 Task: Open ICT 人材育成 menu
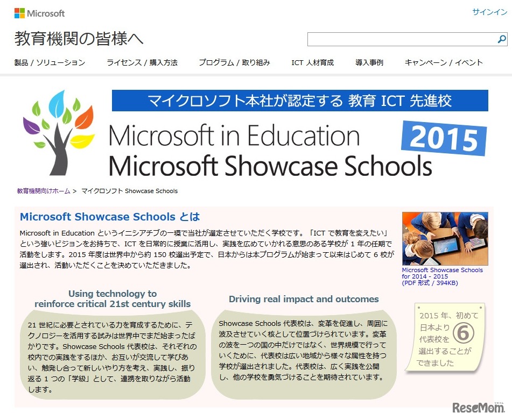point(312,62)
